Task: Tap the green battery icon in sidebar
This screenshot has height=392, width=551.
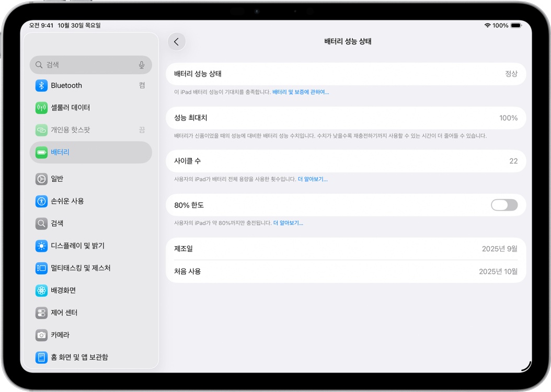Action: click(x=41, y=153)
